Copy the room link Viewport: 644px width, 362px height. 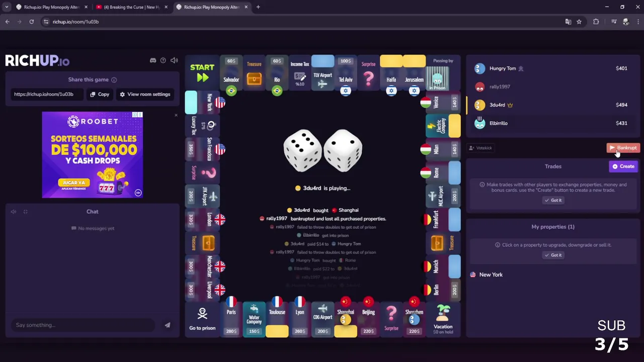(x=100, y=94)
